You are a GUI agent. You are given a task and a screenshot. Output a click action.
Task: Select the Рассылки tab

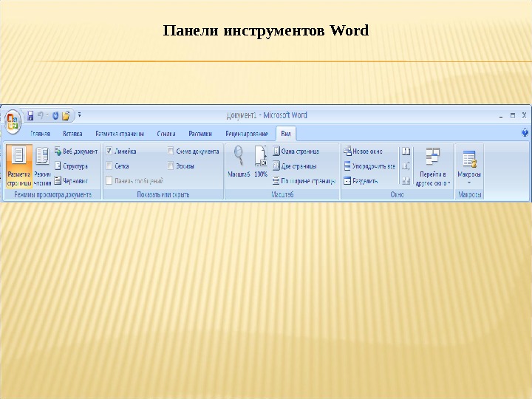click(200, 134)
